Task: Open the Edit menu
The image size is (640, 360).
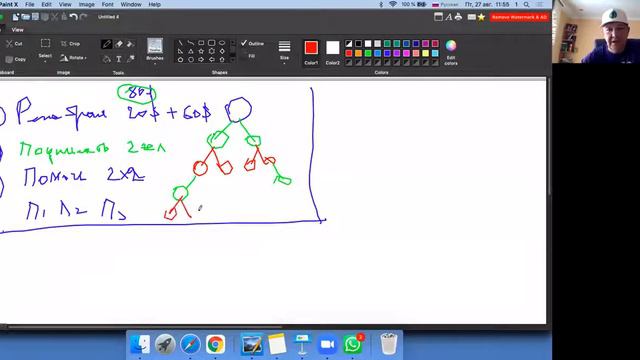Action: (47, 4)
